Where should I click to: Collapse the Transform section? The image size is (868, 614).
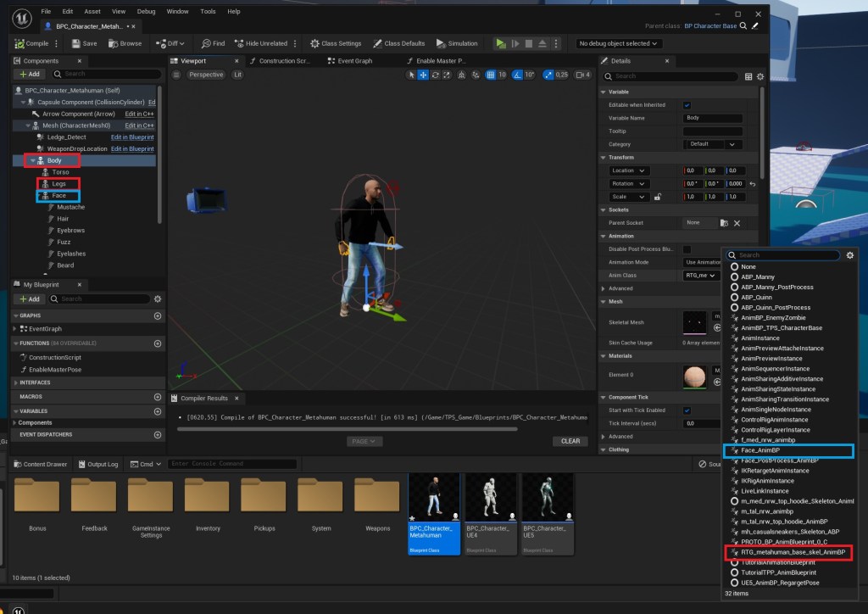pyautogui.click(x=603, y=158)
